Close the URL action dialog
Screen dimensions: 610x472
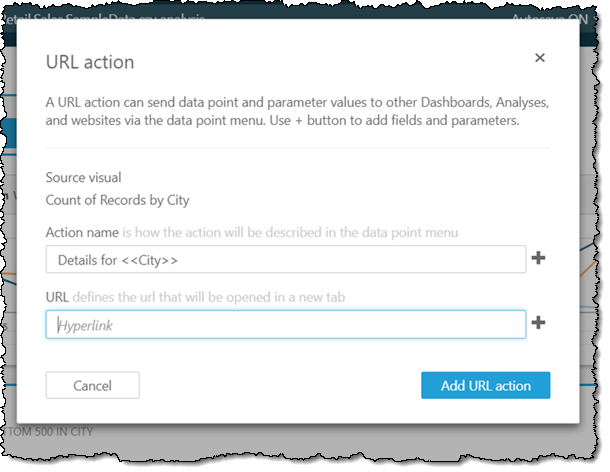540,58
